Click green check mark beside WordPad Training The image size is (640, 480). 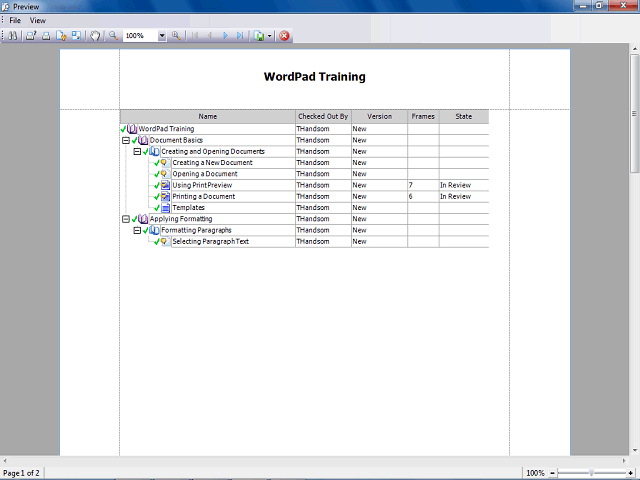[x=124, y=129]
